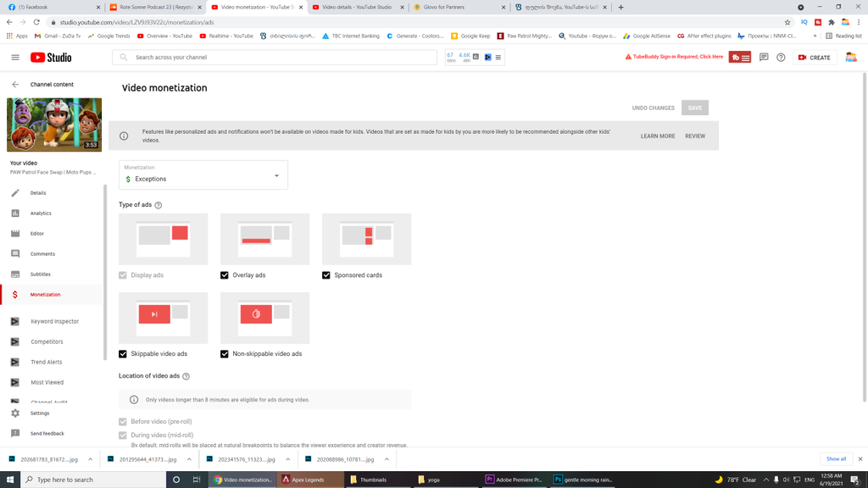Open Gmail bookmark in bookmarks bar

tap(57, 36)
